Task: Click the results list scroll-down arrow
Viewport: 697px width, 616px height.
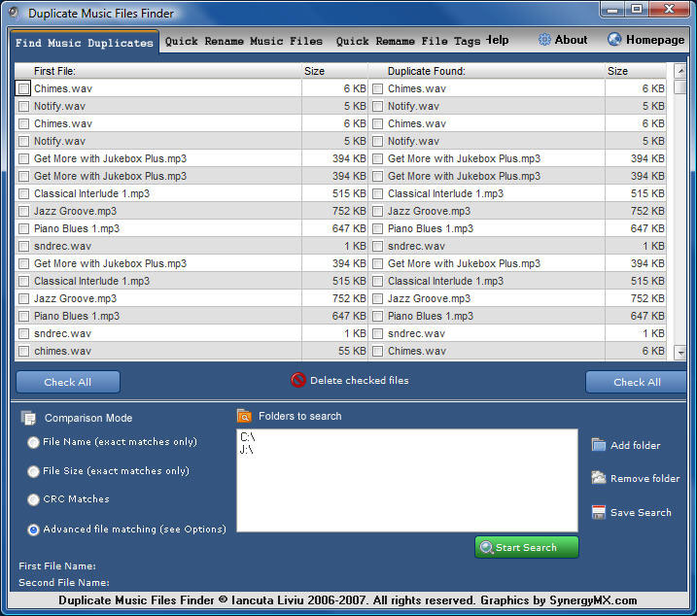Action: point(680,353)
